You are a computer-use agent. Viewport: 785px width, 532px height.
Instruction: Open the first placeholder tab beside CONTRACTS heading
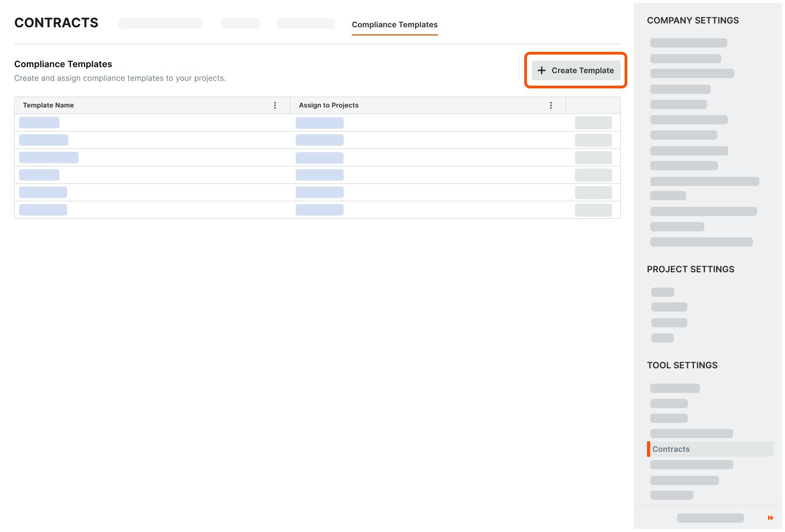coord(160,23)
